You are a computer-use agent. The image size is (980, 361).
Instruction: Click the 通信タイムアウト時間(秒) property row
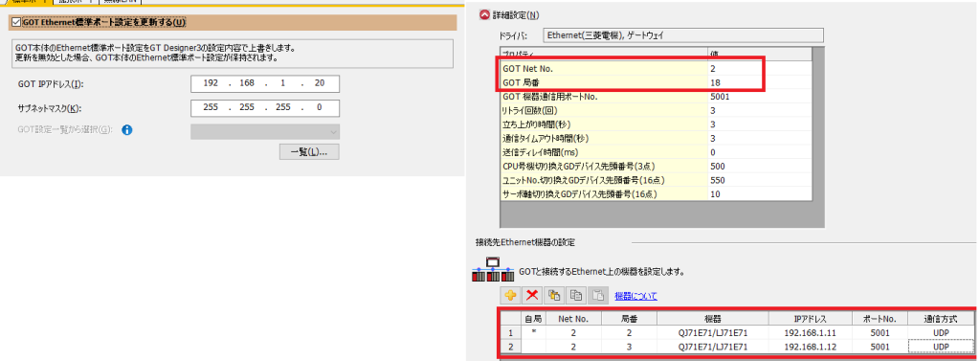pyautogui.click(x=656, y=138)
